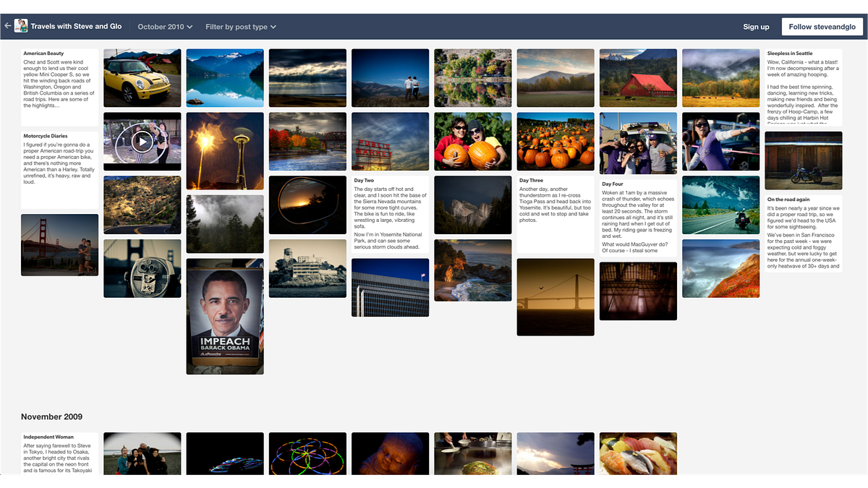The image size is (868, 488).
Task: Open the two women holding pumpkins photo
Action: pyautogui.click(x=473, y=141)
